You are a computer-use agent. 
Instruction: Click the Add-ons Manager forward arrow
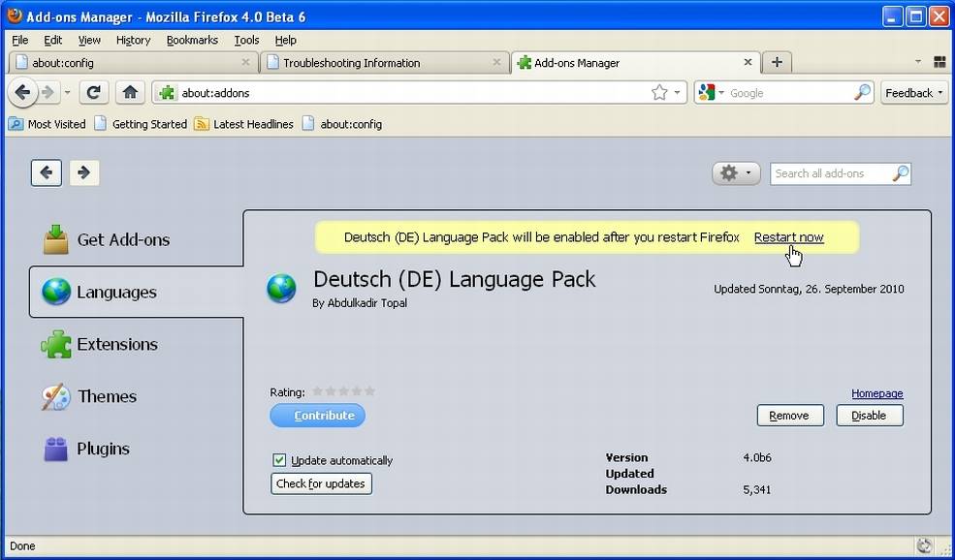coord(84,172)
